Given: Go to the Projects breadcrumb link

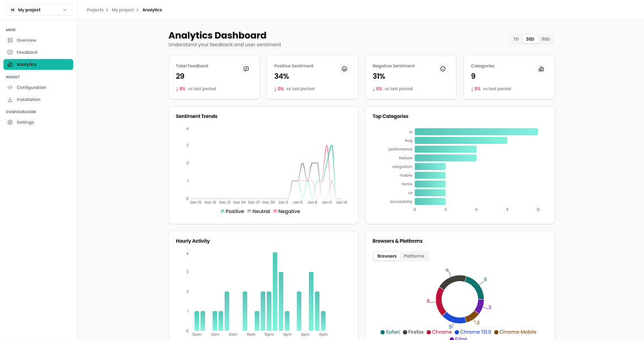Looking at the screenshot, I should (95, 10).
